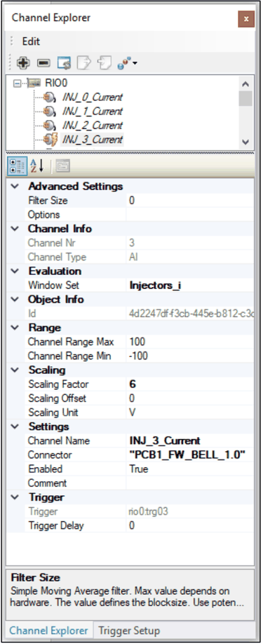261x644 pixels.
Task: Click the tree vertical scrollbar thumb
Action: (x=246, y=99)
